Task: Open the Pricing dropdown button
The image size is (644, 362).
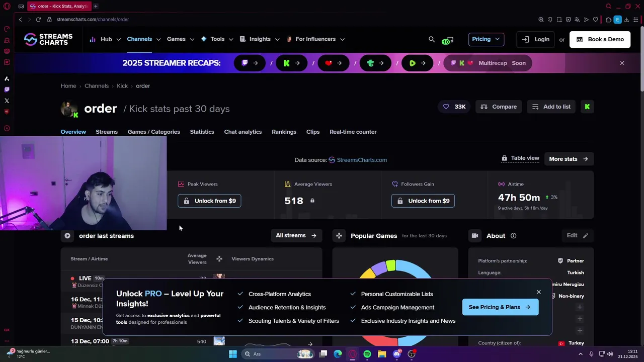Action: click(486, 39)
